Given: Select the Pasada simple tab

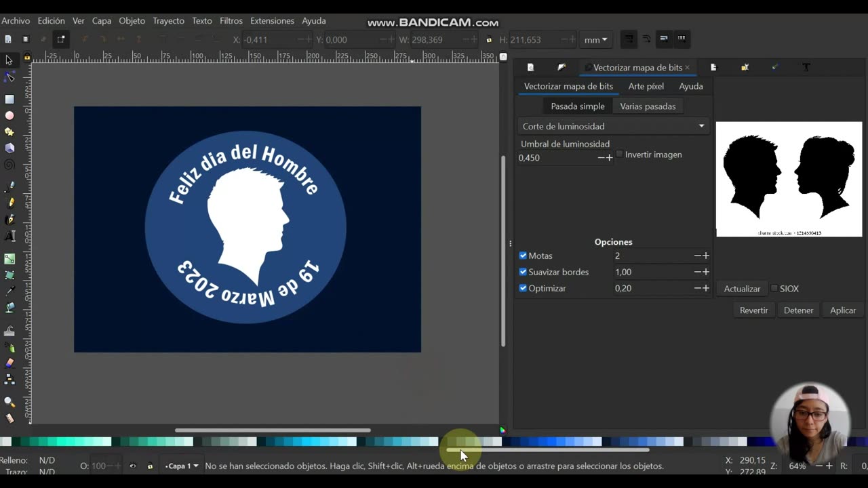Looking at the screenshot, I should 578,106.
